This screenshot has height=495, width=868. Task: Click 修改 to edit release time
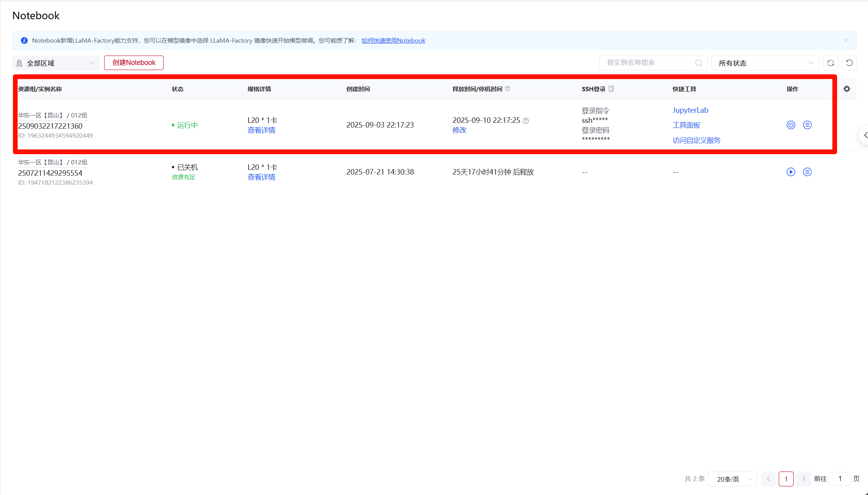pyautogui.click(x=459, y=130)
